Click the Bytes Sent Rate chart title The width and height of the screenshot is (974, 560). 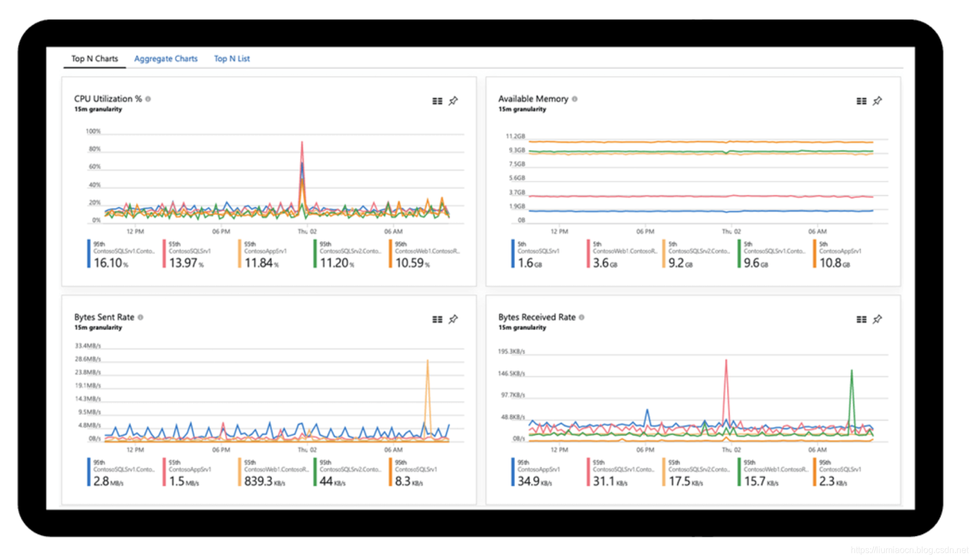pyautogui.click(x=104, y=317)
